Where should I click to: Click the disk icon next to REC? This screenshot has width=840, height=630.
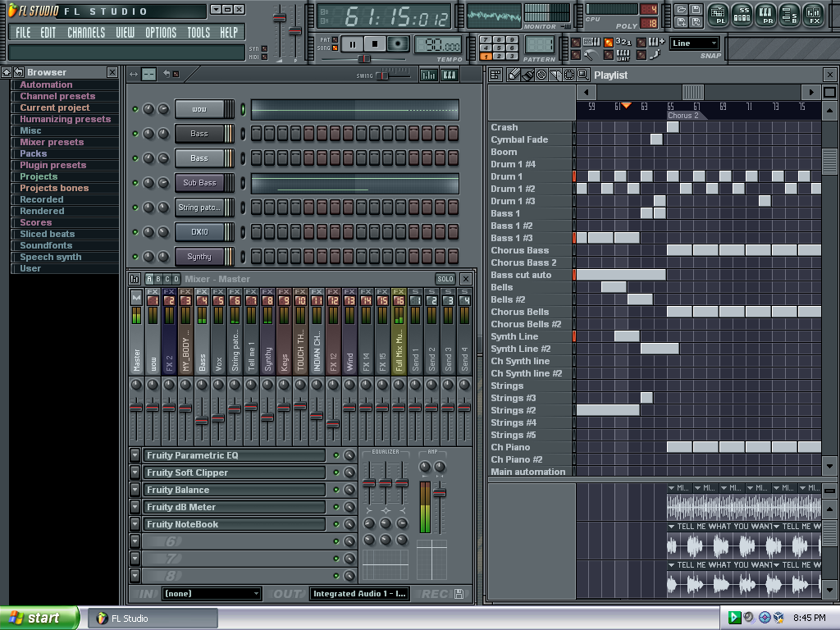pyautogui.click(x=459, y=594)
